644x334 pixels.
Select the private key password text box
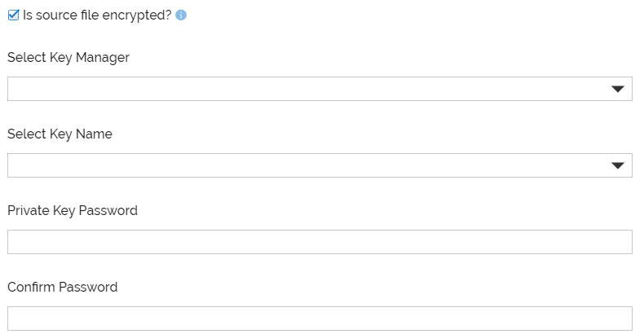tap(320, 242)
